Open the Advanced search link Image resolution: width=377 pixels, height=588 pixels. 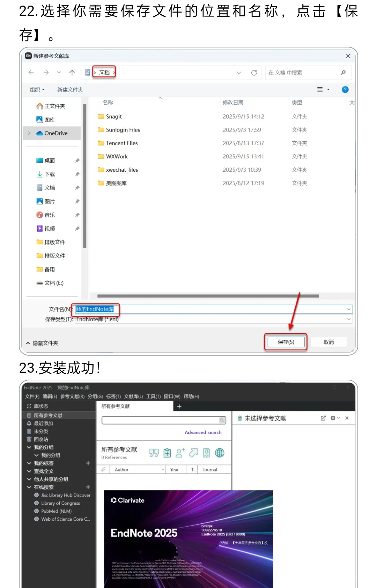point(203,432)
